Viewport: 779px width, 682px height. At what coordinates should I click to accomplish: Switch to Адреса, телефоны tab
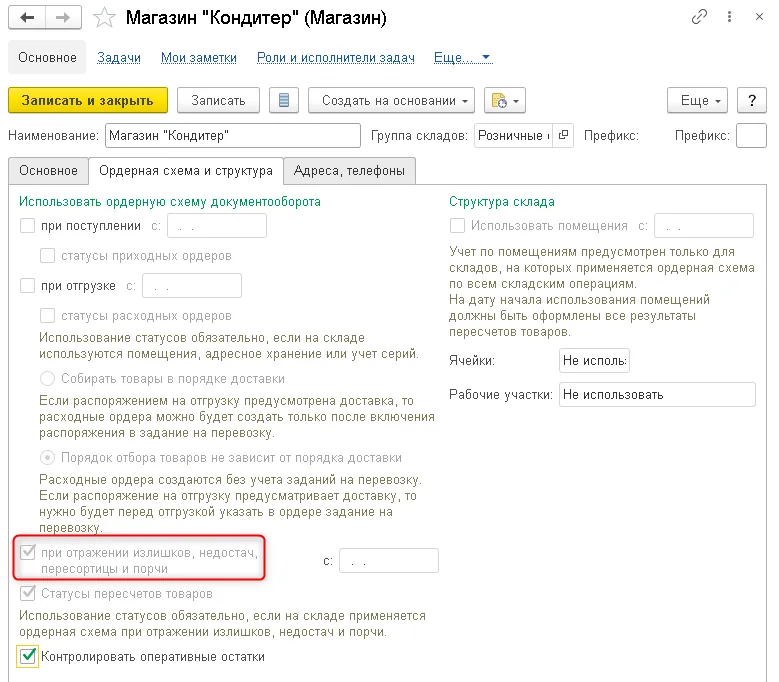pyautogui.click(x=349, y=171)
